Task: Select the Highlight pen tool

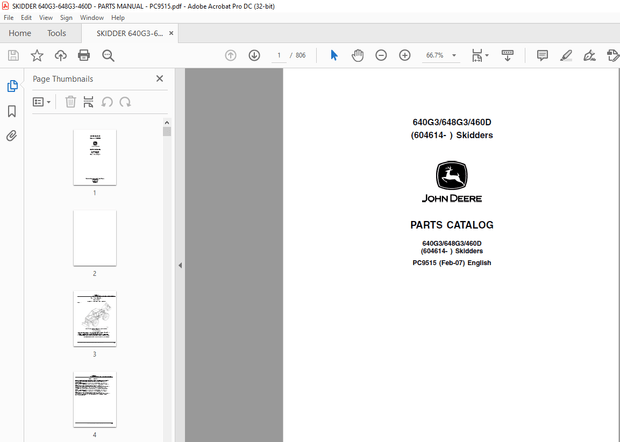Action: (566, 55)
